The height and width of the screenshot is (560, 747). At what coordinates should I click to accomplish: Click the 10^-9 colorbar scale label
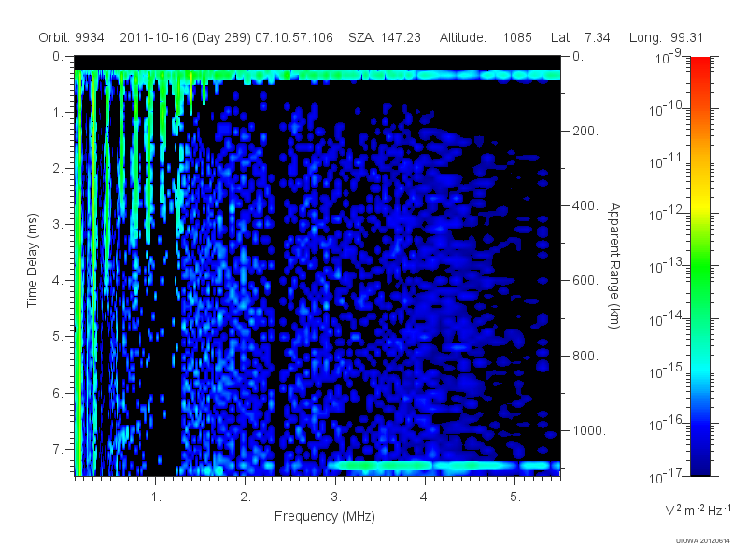[x=669, y=57]
